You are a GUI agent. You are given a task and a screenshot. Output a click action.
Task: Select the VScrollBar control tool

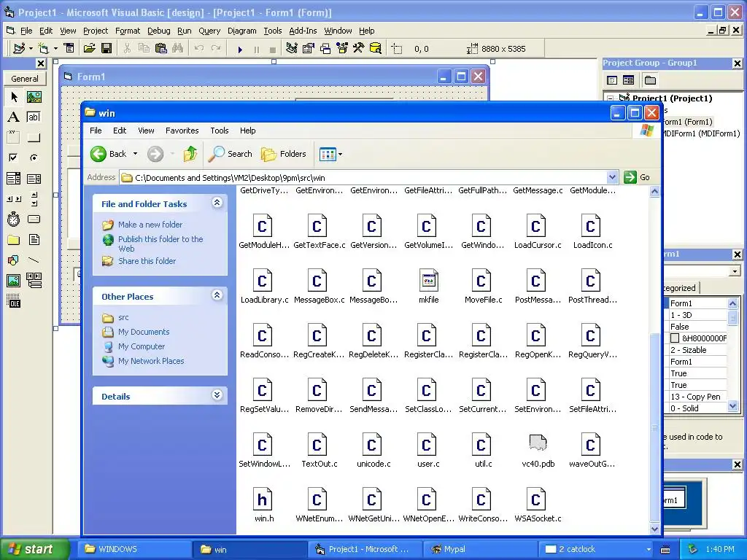[x=34, y=198]
